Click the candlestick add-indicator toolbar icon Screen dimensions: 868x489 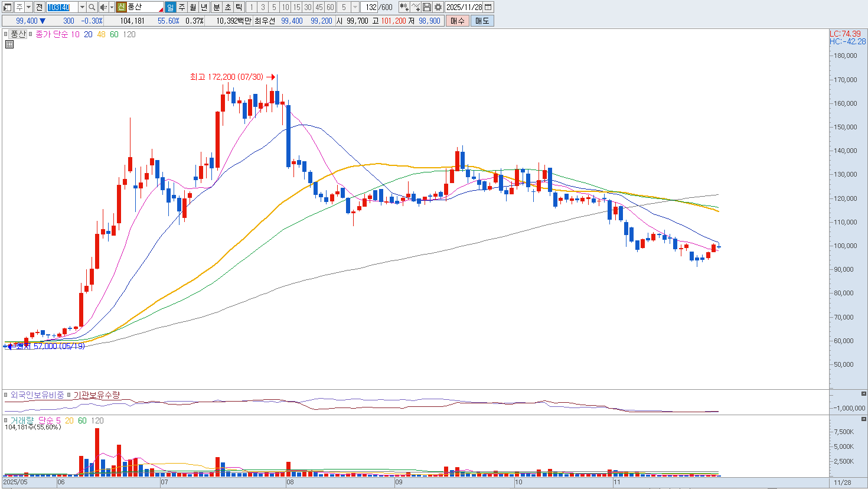(x=404, y=7)
